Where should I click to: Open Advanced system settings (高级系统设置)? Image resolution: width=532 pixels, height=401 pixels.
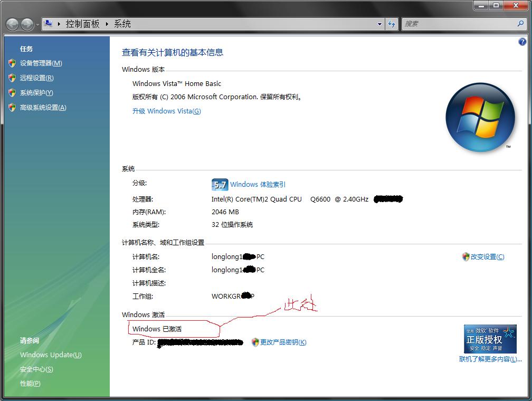point(43,108)
